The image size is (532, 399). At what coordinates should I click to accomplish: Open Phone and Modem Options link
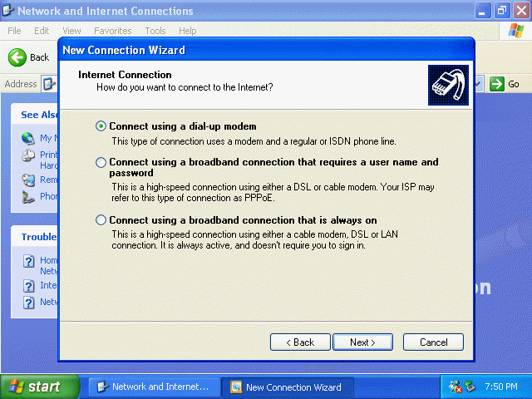pos(49,196)
